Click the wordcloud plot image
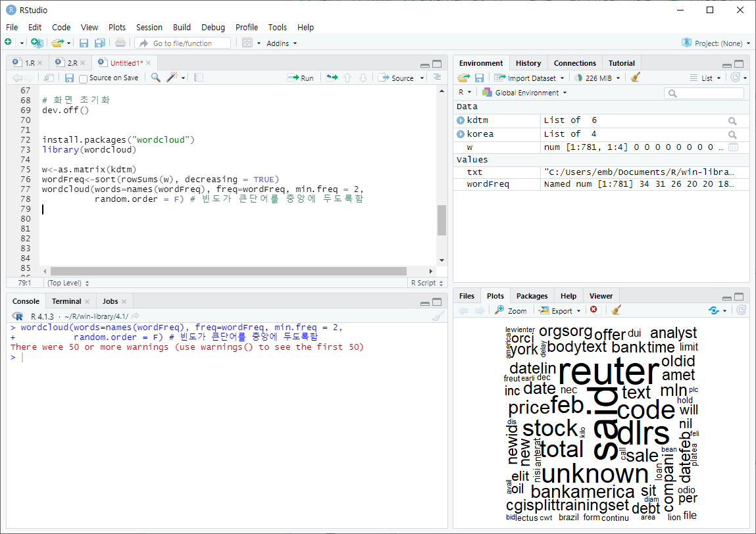Viewport: 756px width, 534px height. (x=601, y=424)
